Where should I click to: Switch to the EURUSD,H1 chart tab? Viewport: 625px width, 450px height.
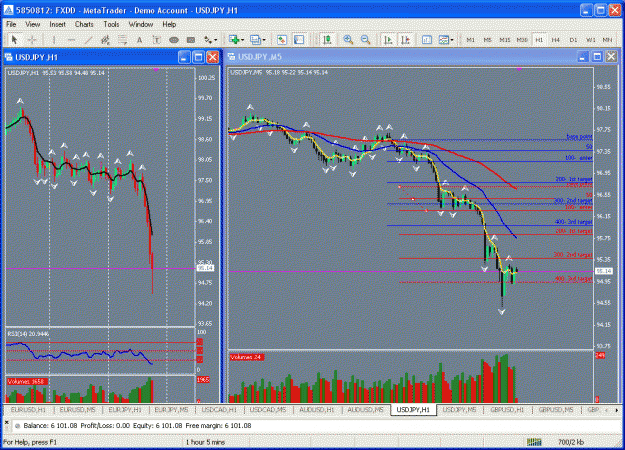pos(28,409)
